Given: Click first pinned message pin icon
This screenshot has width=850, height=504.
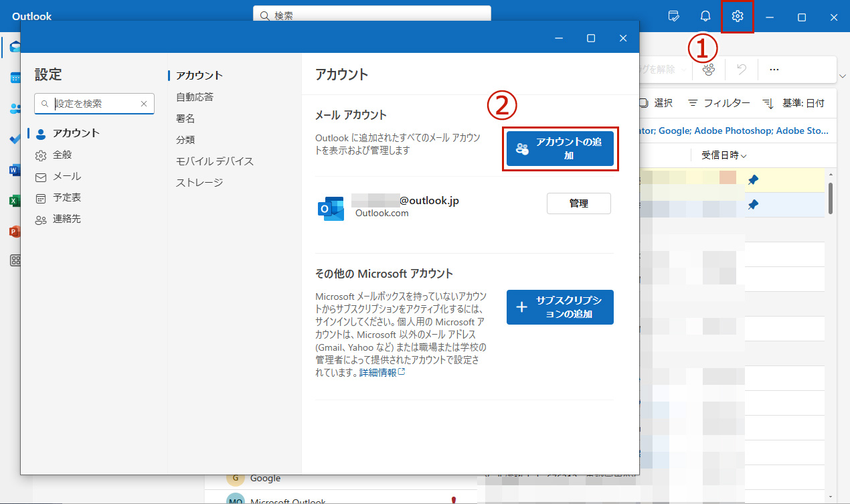Looking at the screenshot, I should (753, 179).
